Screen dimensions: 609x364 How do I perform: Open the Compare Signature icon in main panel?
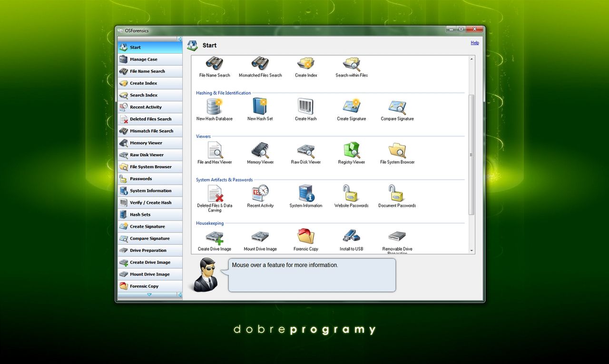(x=397, y=106)
